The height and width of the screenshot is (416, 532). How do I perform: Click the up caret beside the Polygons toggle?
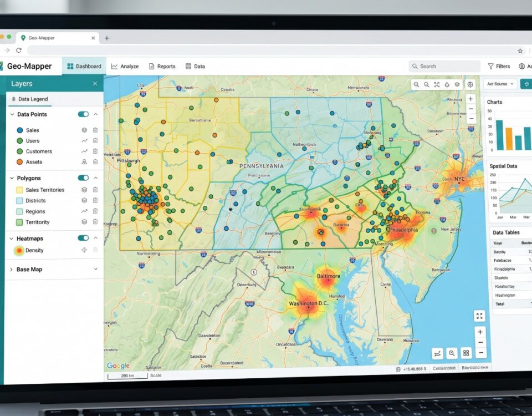[x=96, y=177]
